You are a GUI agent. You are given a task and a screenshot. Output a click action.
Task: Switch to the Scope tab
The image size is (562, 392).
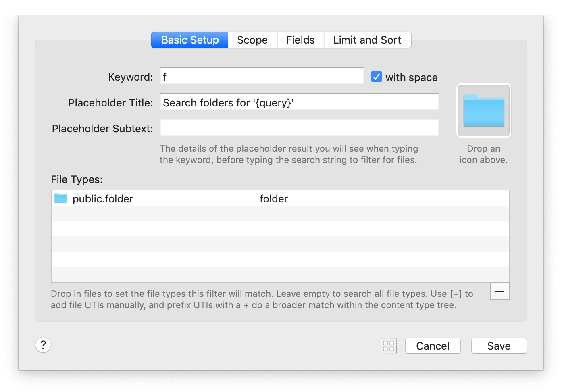(x=252, y=40)
